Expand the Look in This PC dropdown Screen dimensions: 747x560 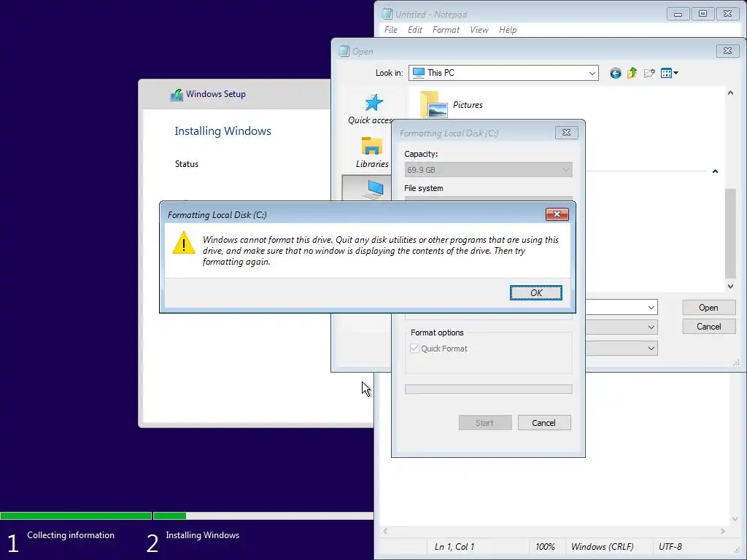coord(592,73)
